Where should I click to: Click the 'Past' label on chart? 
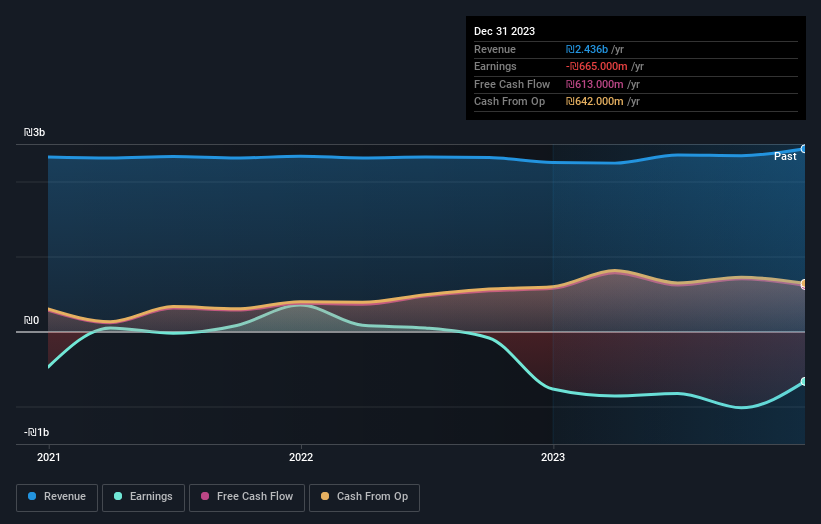(x=785, y=156)
